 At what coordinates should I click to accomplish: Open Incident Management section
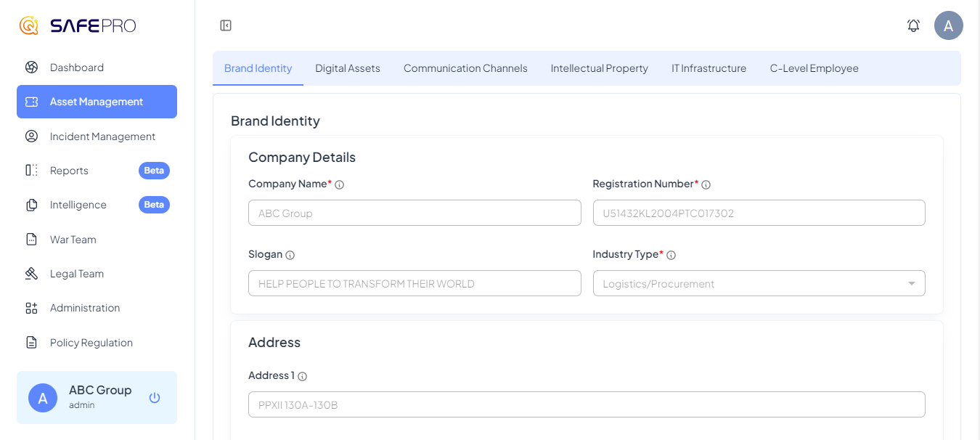point(97,137)
